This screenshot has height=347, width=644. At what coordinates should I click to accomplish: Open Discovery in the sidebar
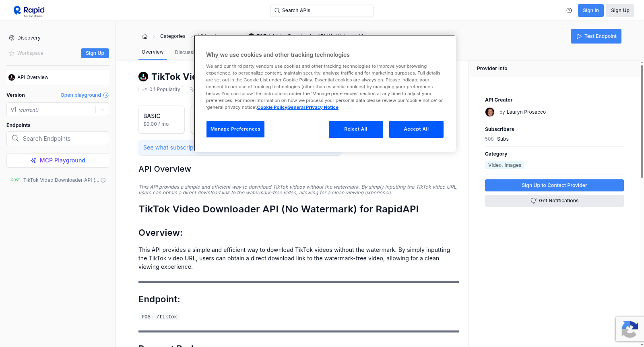point(29,38)
